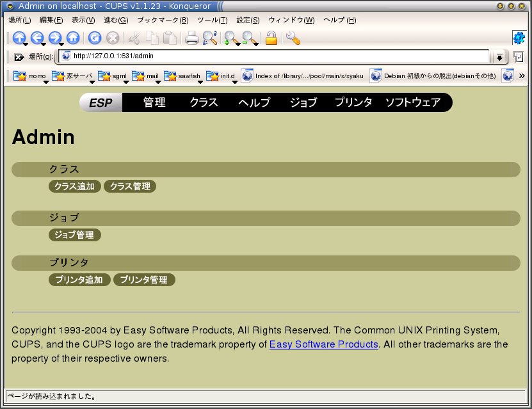532x409 pixels.
Task: Click the Print icon in toolbar
Action: [x=191, y=38]
